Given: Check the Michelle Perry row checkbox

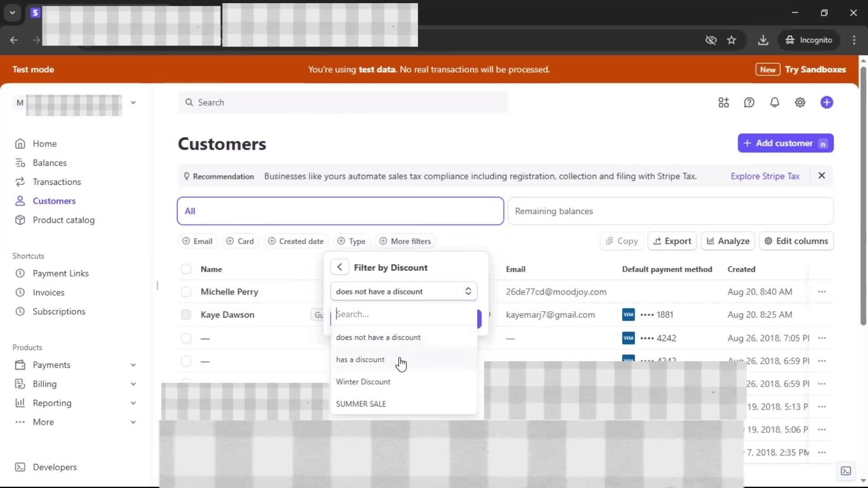Looking at the screenshot, I should (186, 292).
